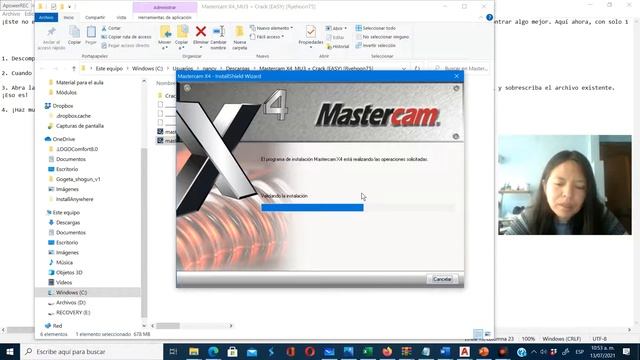Open Firefox from the taskbar
This screenshot has width=640, height=360.
click(387, 351)
